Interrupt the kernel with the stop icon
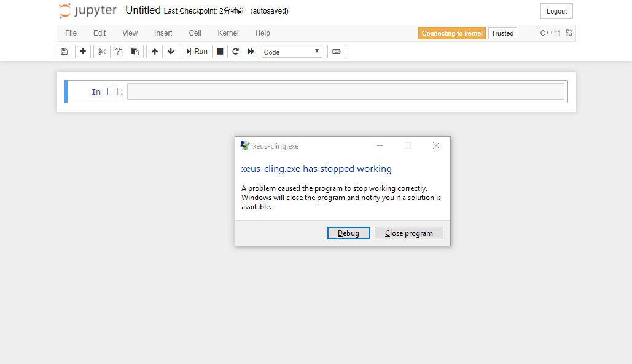Image resolution: width=632 pixels, height=364 pixels. 219,51
